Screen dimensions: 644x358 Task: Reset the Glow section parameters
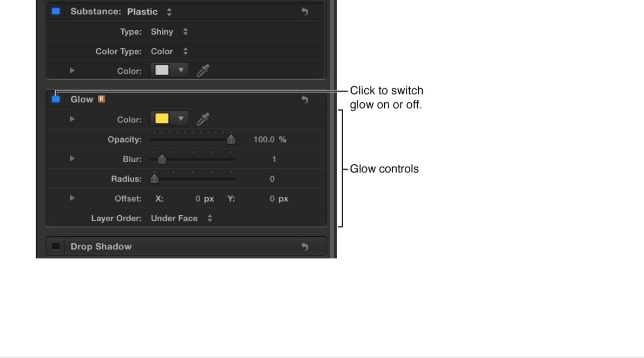[305, 100]
